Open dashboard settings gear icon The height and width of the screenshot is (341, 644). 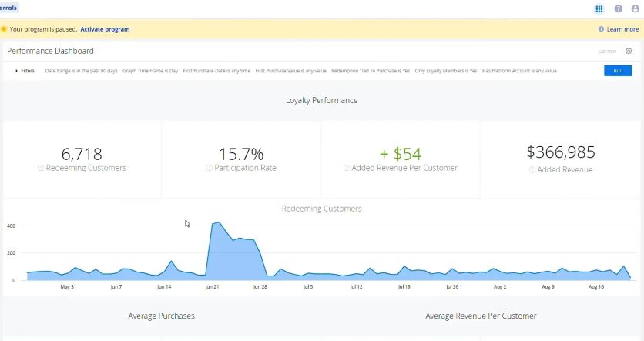[x=629, y=52]
